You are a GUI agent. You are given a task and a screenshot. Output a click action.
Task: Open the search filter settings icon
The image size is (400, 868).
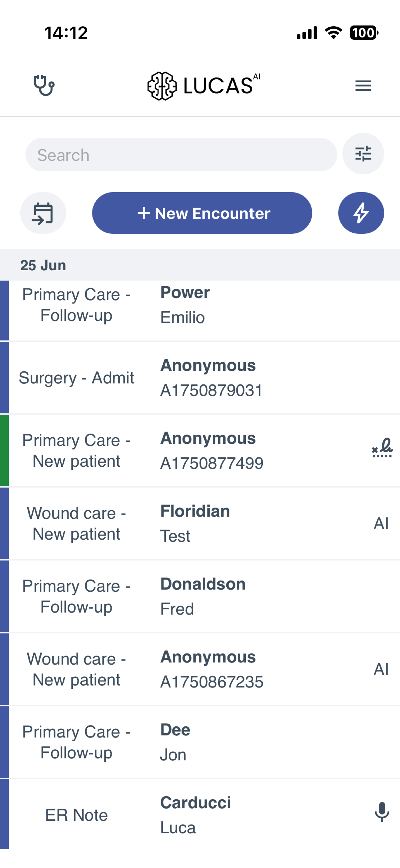point(363,154)
